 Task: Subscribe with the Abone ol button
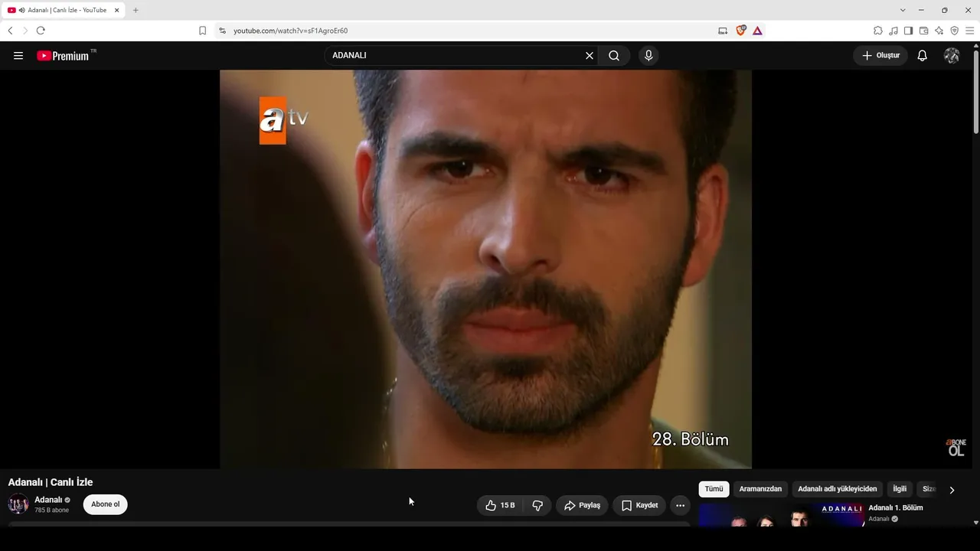tap(106, 504)
